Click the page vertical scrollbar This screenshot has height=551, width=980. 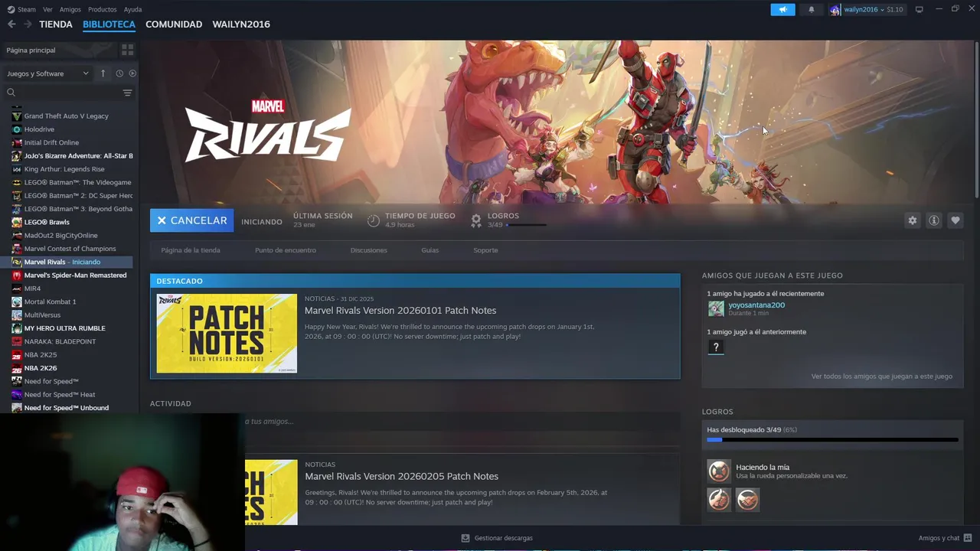coord(976,119)
